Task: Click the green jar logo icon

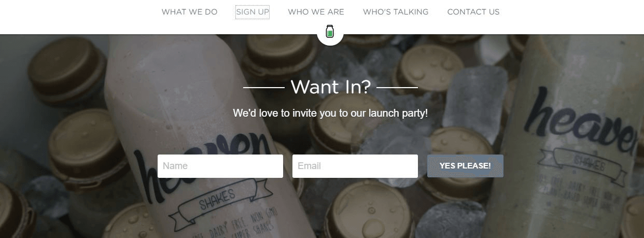Action: 330,32
